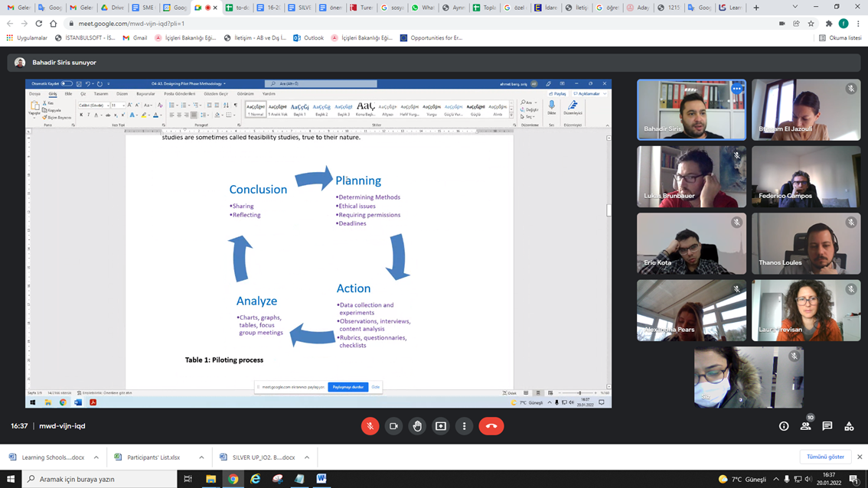The height and width of the screenshot is (488, 868).
Task: Click the Tümünü göster button
Action: 826,457
